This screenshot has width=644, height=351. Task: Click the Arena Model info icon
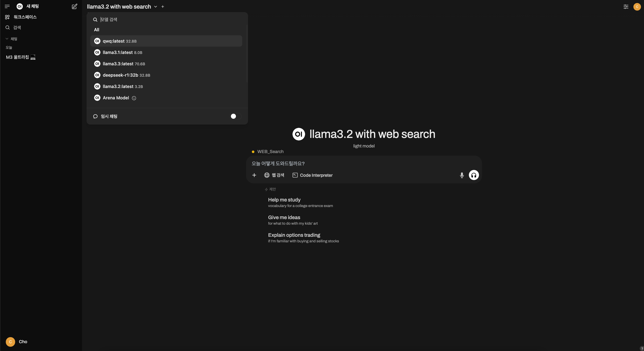pos(134,98)
